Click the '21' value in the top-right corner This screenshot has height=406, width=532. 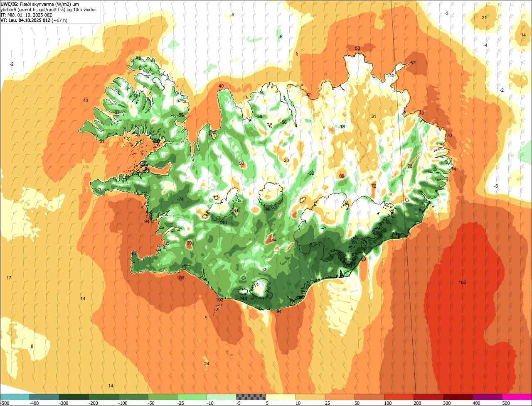click(x=484, y=17)
